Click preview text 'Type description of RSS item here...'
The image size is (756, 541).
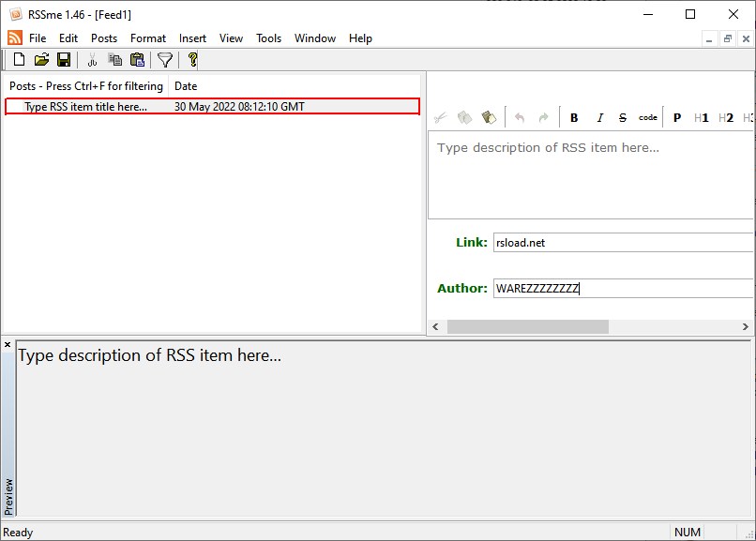point(149,355)
